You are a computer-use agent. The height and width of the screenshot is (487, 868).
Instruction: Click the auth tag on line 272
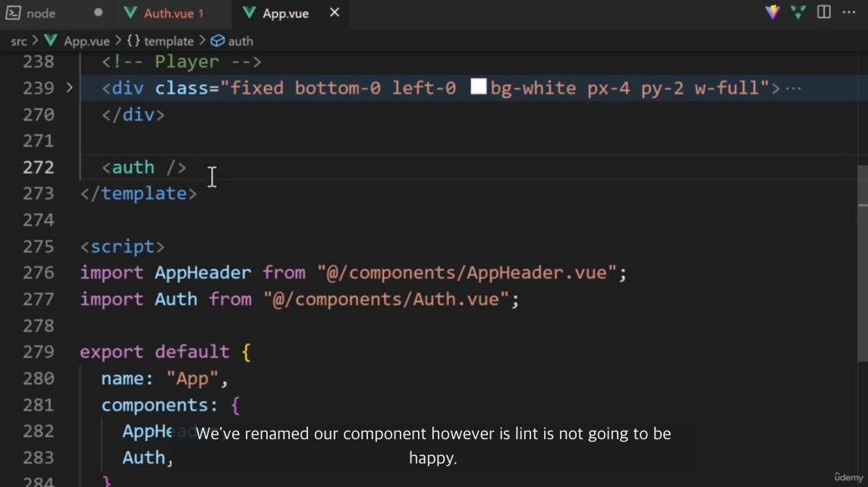pyautogui.click(x=144, y=167)
